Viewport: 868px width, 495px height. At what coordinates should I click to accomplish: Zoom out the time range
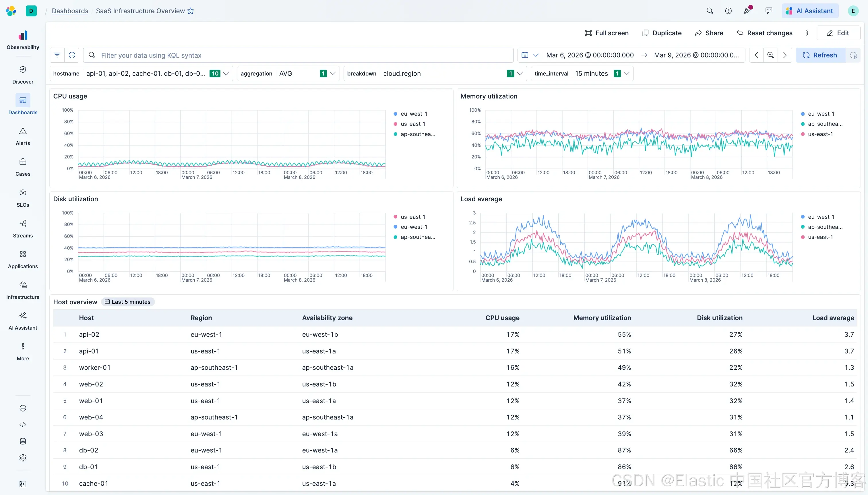(770, 55)
